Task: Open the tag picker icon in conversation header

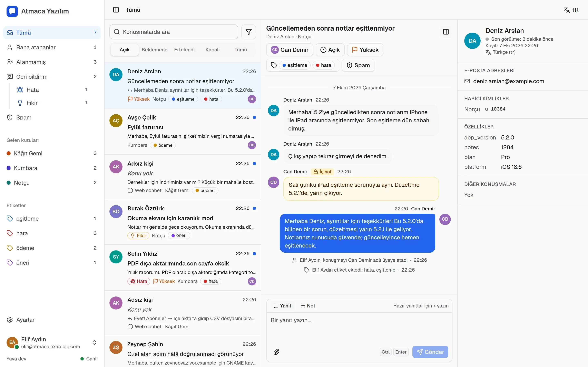Action: pos(274,65)
